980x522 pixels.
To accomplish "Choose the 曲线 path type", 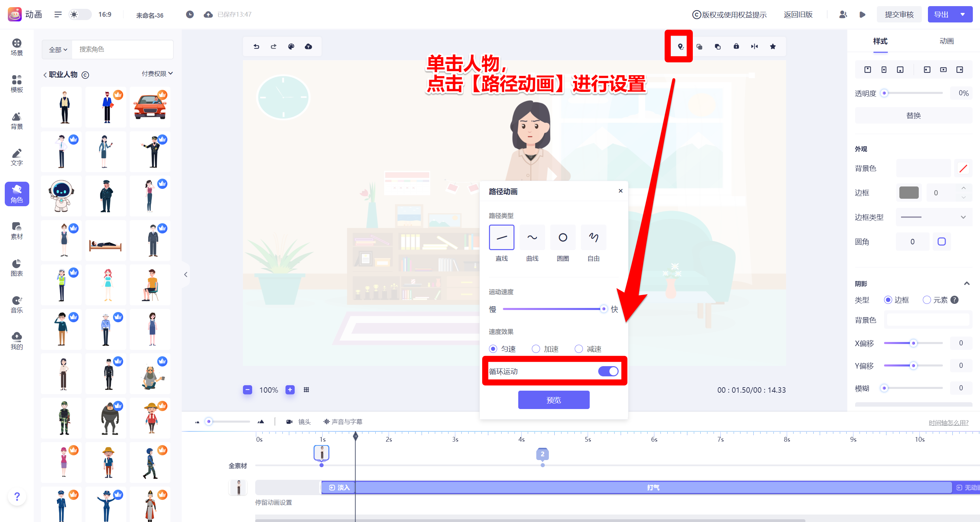I will point(532,237).
